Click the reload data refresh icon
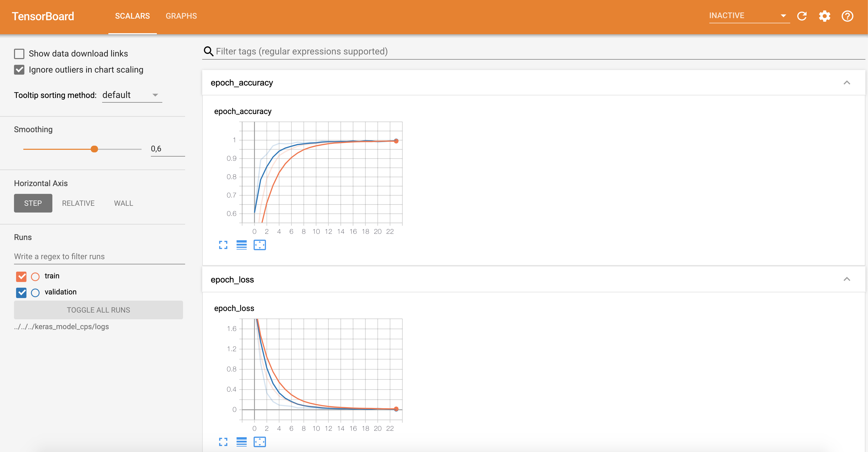The width and height of the screenshot is (868, 452). pyautogui.click(x=802, y=16)
